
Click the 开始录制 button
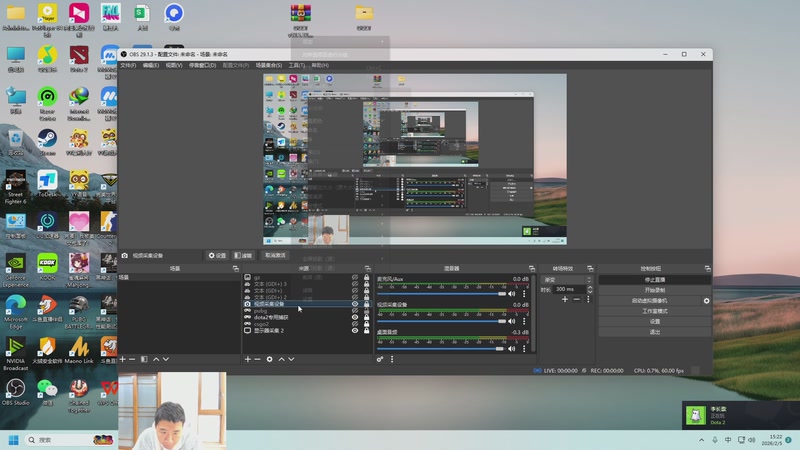655,290
